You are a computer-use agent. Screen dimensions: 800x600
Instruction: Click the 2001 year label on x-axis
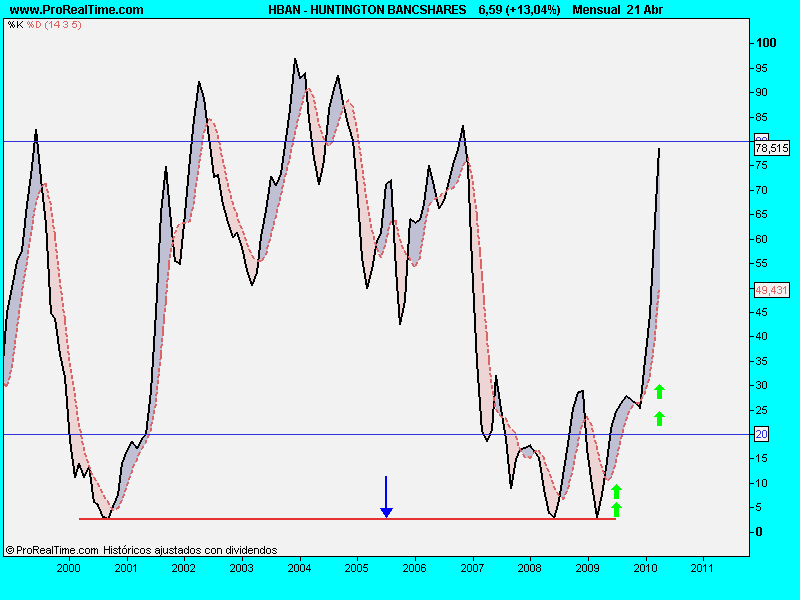click(126, 568)
